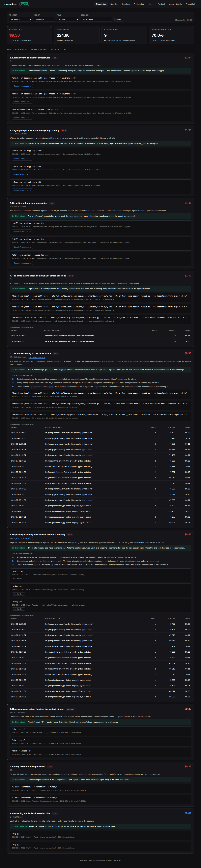Click the Reset filters button
The image size is (201, 868).
pos(119,19)
